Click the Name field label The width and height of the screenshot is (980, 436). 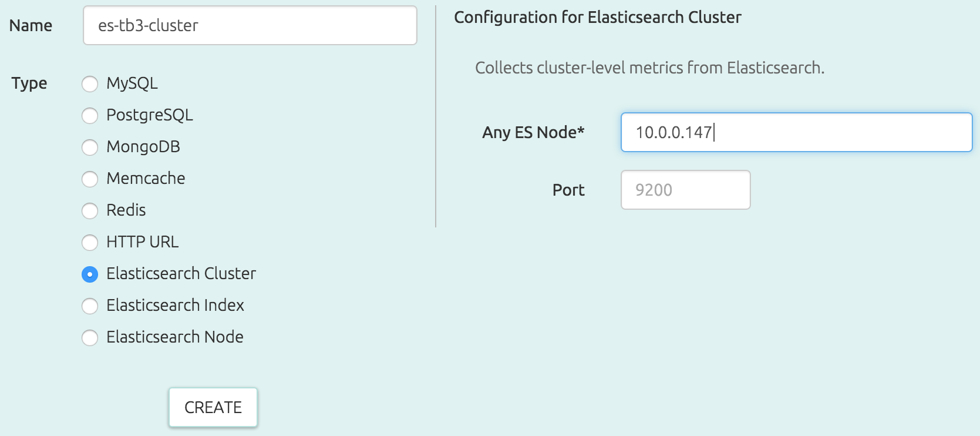[x=31, y=25]
